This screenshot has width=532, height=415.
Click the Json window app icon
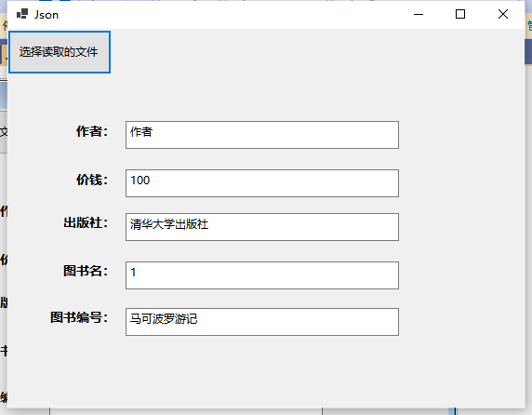(x=22, y=14)
